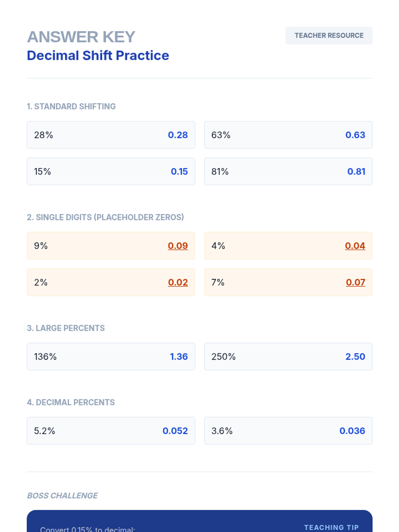Select the 5.2% problem card
The image size is (399, 532).
[111, 431]
